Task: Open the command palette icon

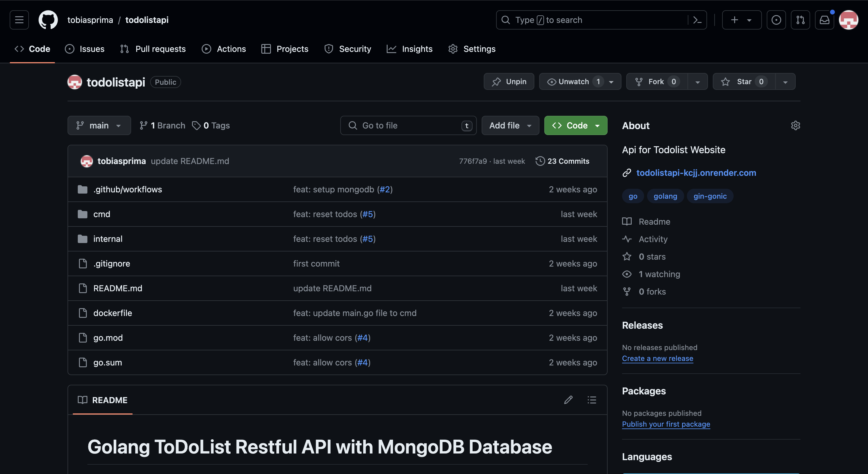Action: click(697, 20)
